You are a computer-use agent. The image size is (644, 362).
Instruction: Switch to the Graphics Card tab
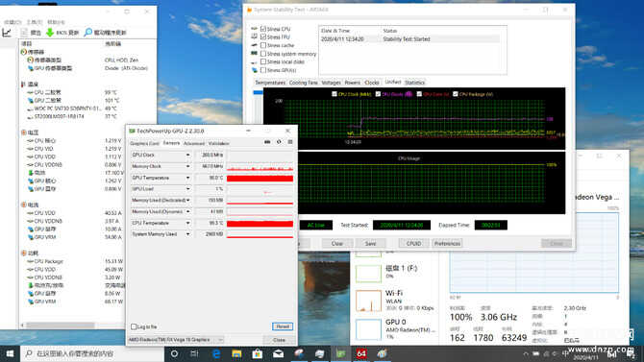[144, 144]
